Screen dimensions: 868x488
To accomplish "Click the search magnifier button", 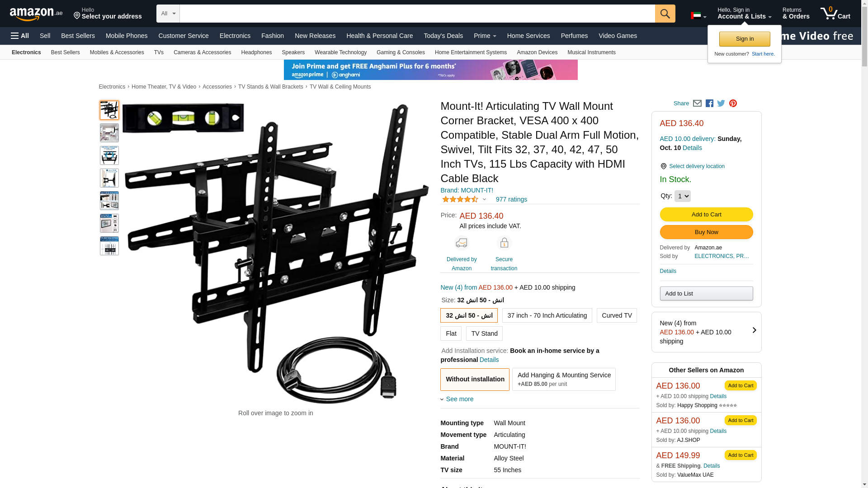I will [665, 14].
